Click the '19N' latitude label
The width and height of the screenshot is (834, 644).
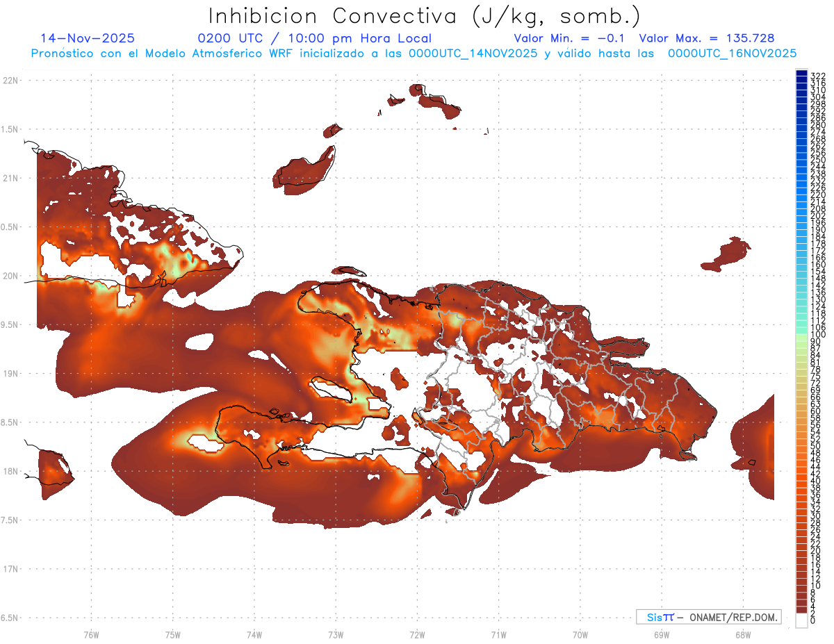pyautogui.click(x=11, y=374)
